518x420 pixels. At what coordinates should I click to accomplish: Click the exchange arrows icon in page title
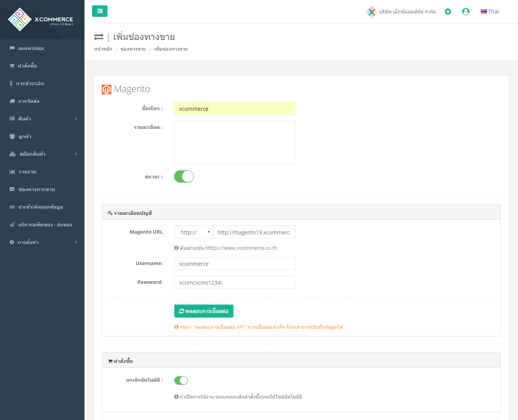click(x=99, y=37)
